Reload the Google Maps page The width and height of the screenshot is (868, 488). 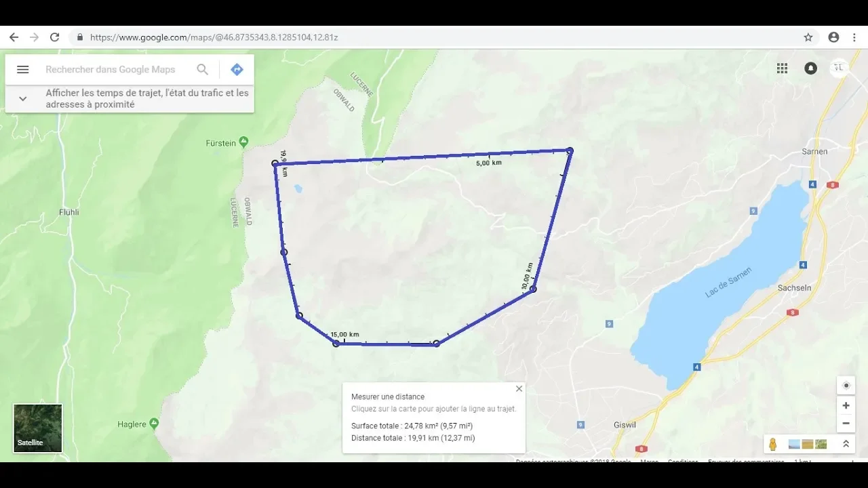point(55,37)
